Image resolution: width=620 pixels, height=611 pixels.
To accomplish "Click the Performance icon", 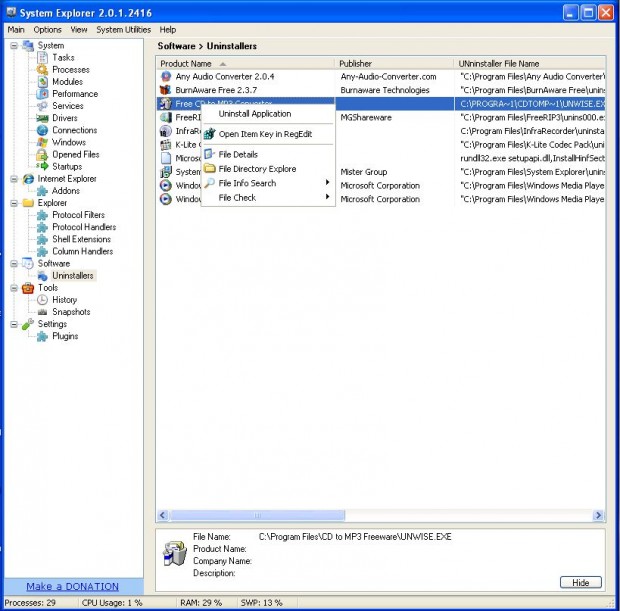I will click(42, 94).
